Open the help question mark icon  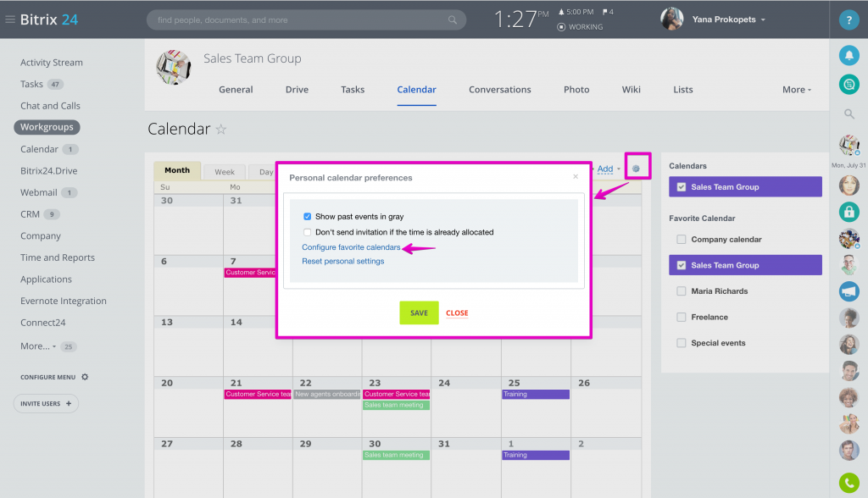coord(849,20)
